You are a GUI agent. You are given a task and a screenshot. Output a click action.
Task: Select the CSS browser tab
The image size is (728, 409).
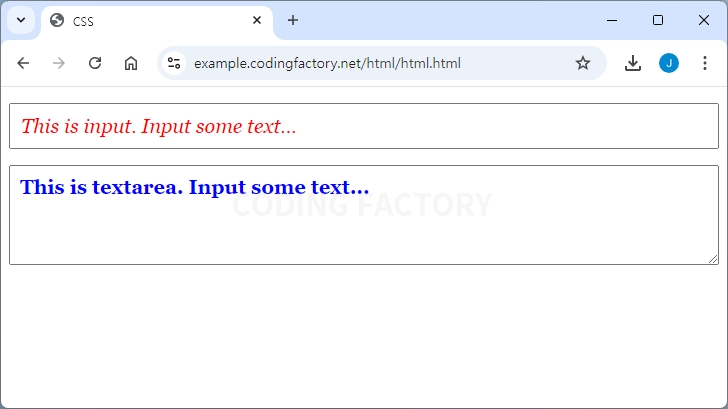click(150, 21)
